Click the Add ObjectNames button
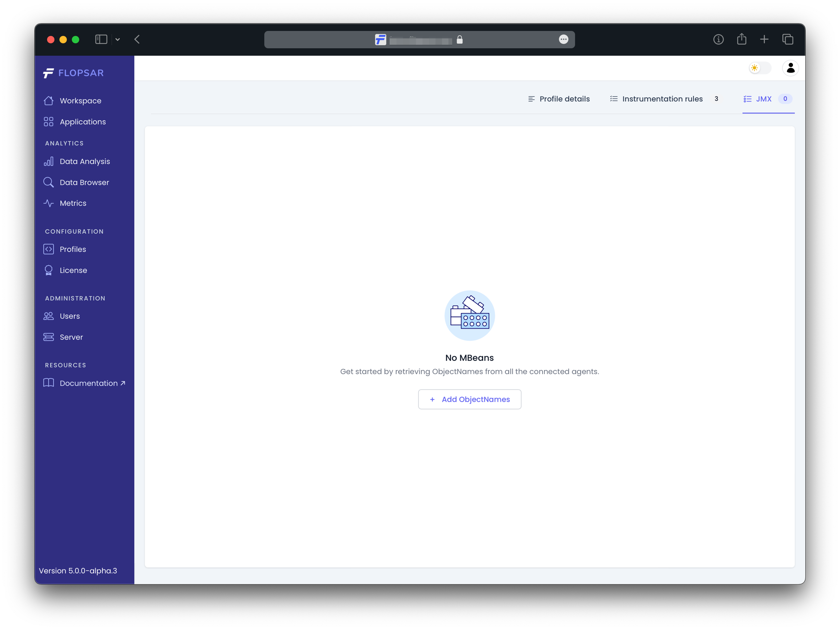 (x=469, y=399)
